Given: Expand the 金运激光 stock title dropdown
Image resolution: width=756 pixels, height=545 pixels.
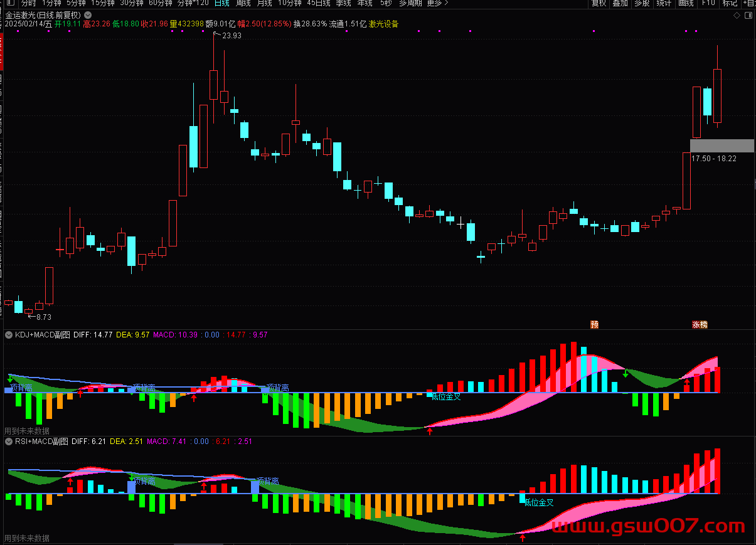Looking at the screenshot, I should [87, 14].
